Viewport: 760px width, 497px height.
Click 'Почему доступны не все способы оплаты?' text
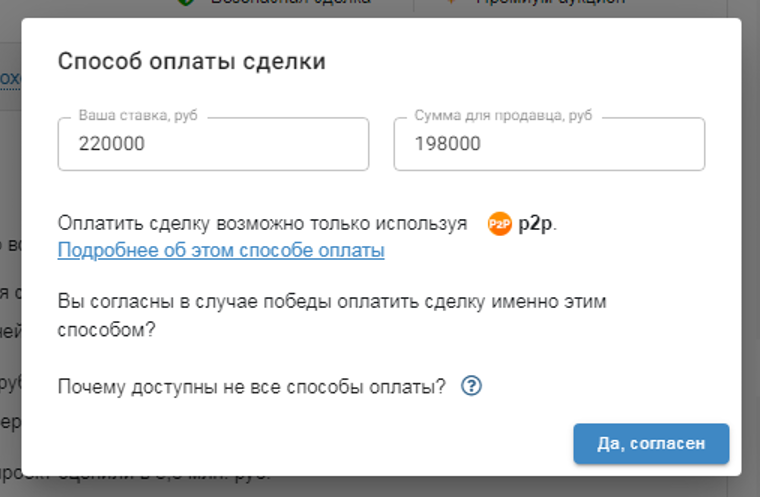[252, 386]
